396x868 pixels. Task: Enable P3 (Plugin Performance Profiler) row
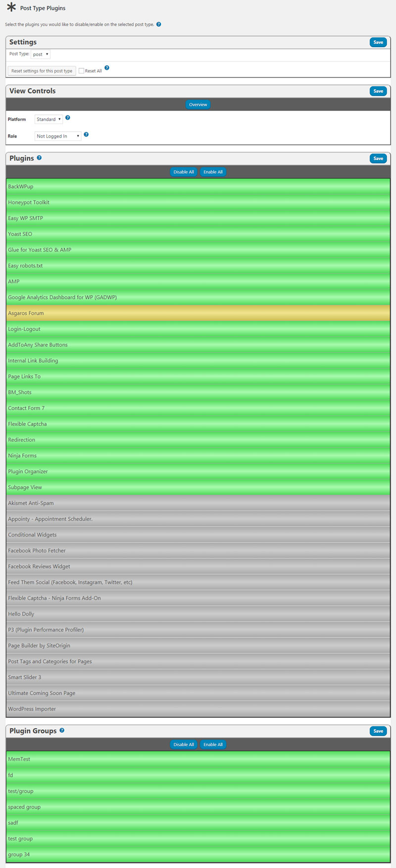198,630
